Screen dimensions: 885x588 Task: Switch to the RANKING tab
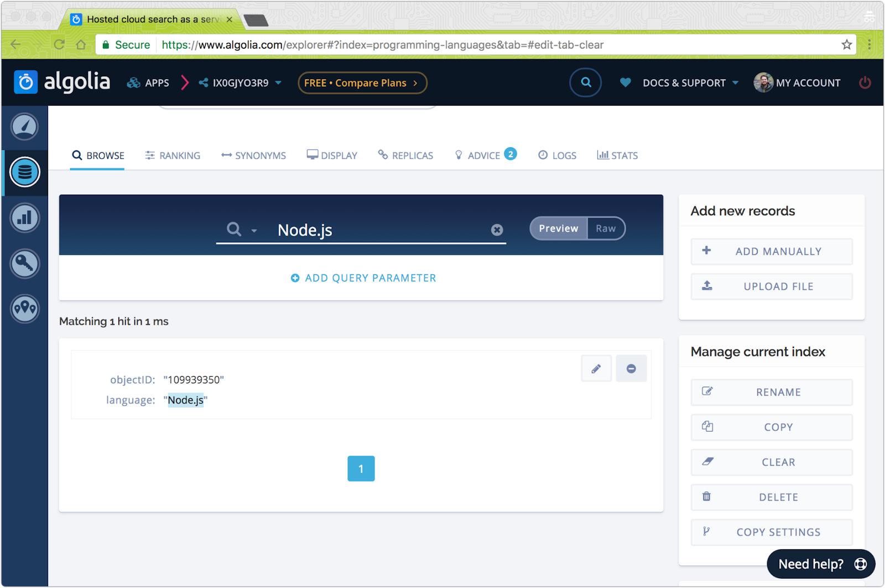(172, 155)
